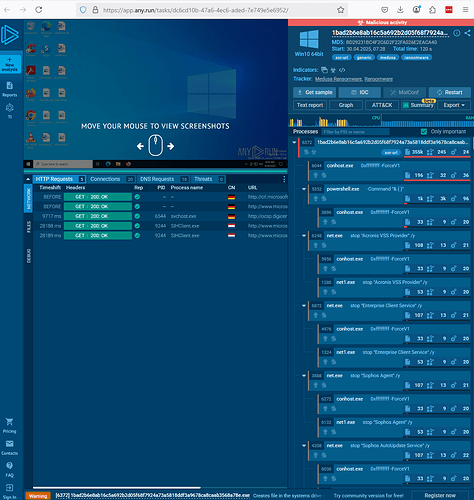Collapse the root process 6372 tree
Viewport: 474px width, 500px height.
[294, 142]
